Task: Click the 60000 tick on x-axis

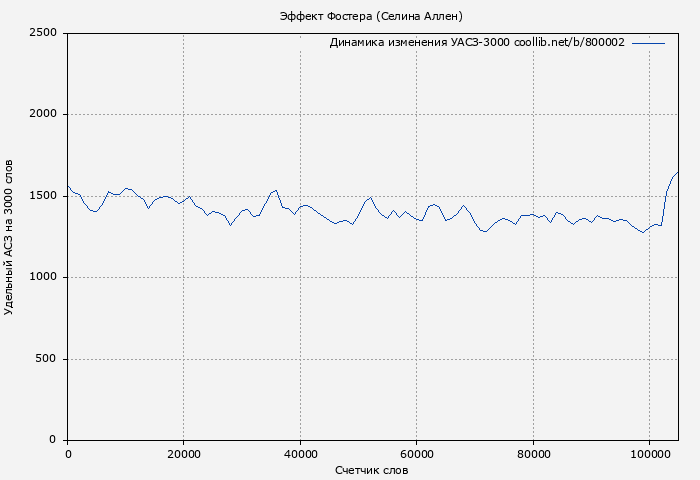Action: coord(417,454)
